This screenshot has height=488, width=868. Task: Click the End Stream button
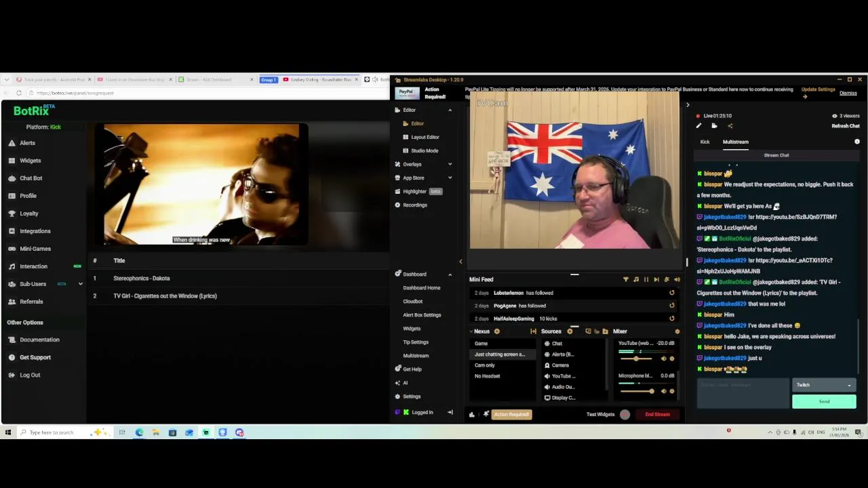coord(657,414)
